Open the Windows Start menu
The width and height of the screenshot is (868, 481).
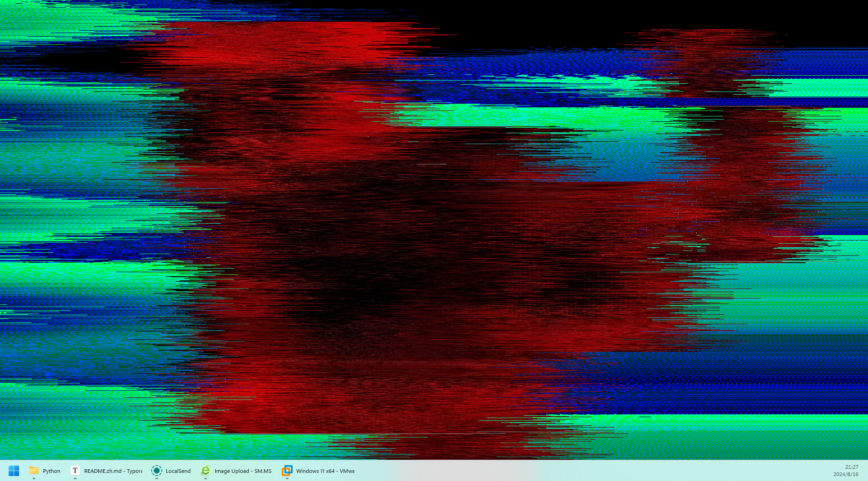(14, 471)
